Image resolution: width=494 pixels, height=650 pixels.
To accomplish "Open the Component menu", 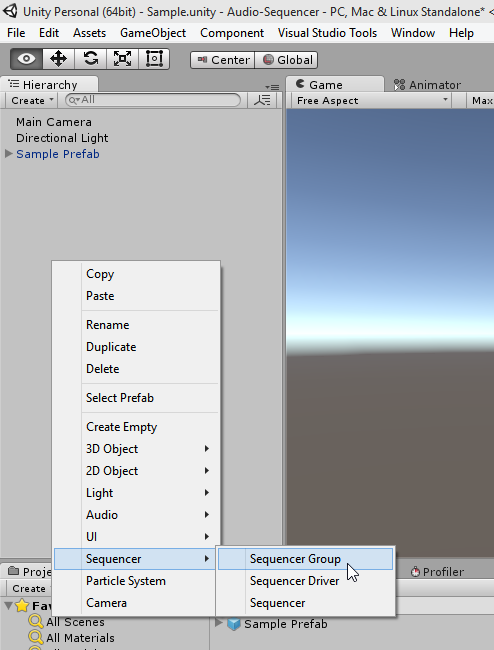I will tap(232, 33).
